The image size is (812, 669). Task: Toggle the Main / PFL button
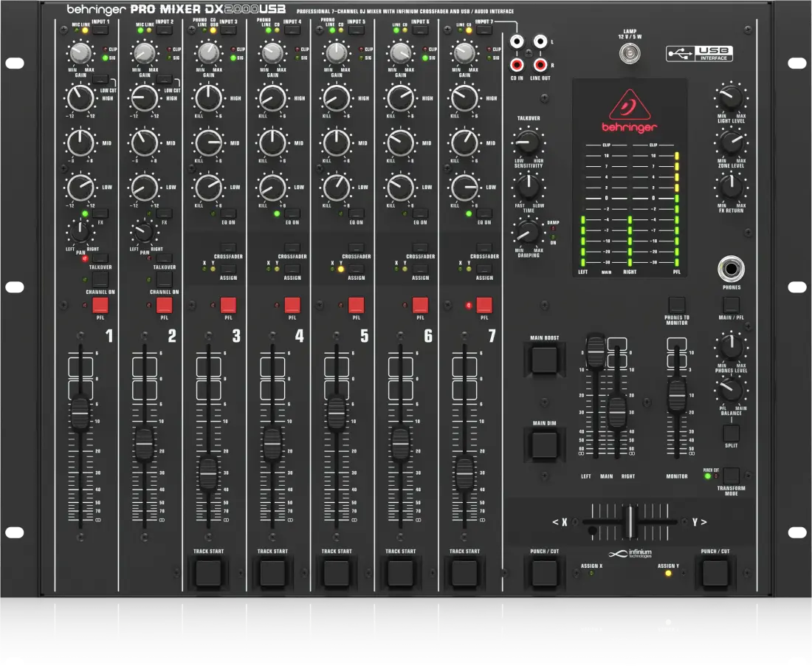tap(731, 305)
